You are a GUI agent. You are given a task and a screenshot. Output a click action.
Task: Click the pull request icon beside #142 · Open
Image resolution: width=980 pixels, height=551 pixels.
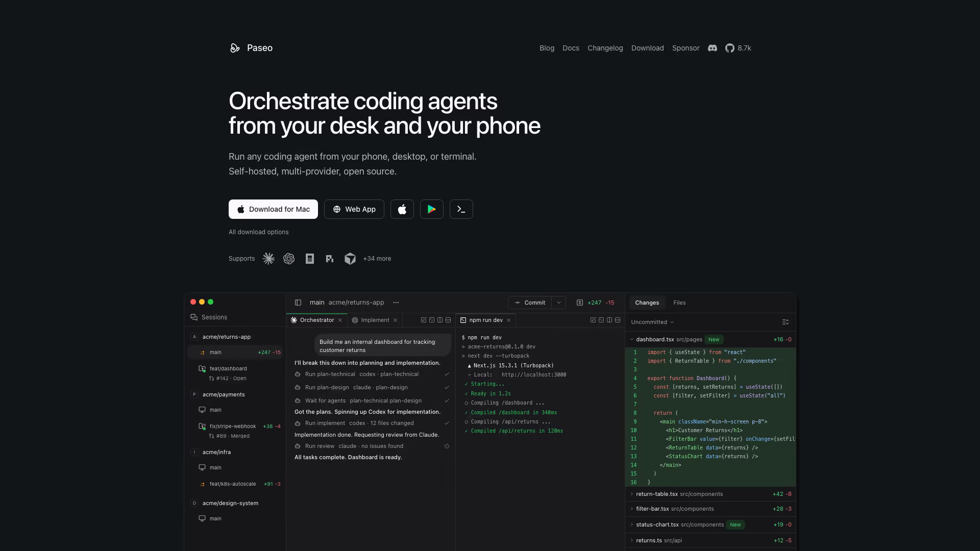(212, 379)
